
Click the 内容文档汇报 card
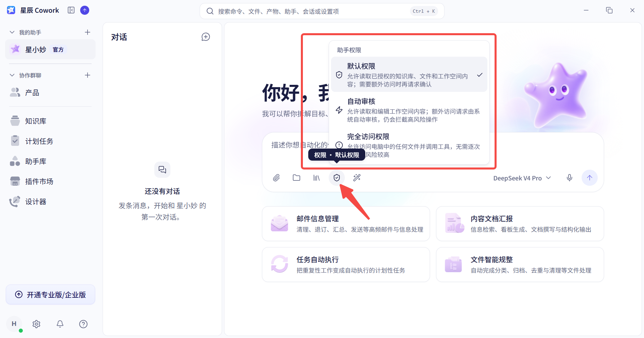520,224
